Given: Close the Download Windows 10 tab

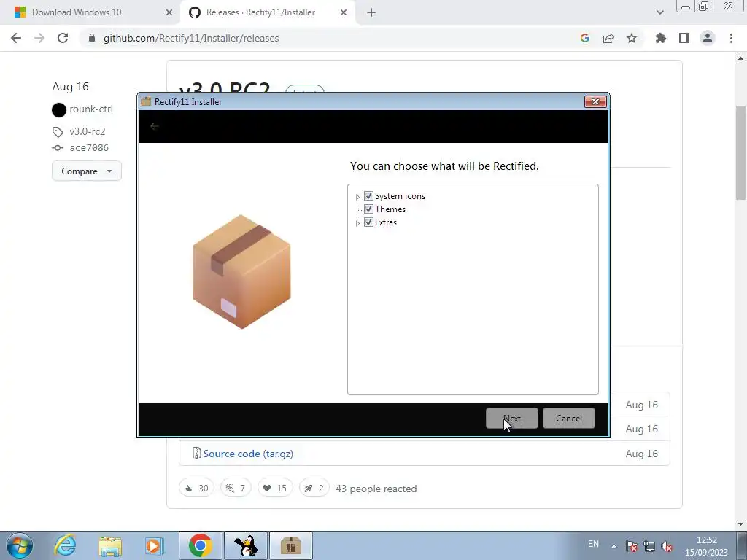Looking at the screenshot, I should click(169, 12).
